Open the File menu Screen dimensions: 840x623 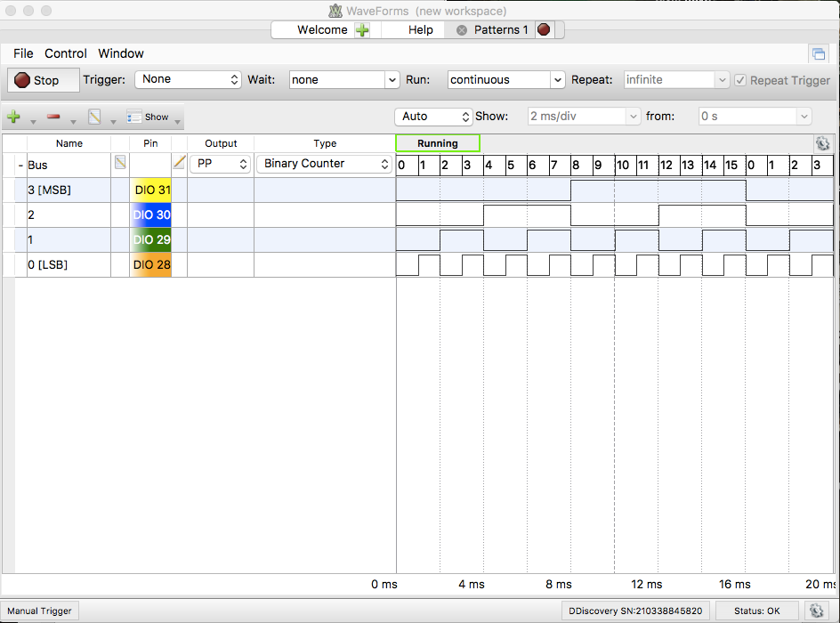click(23, 53)
